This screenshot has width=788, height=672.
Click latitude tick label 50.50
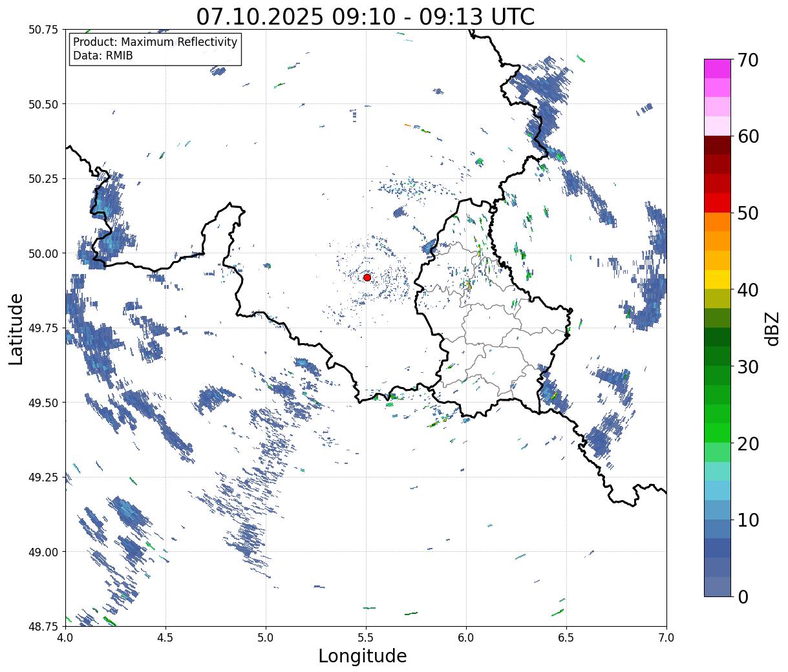pos(43,104)
